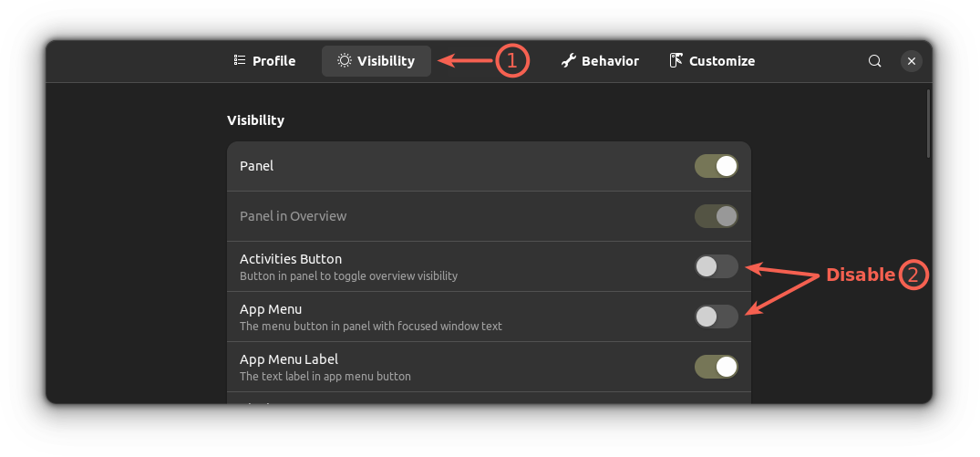Click the Panel row label
This screenshot has width=980, height=457.
[256, 166]
